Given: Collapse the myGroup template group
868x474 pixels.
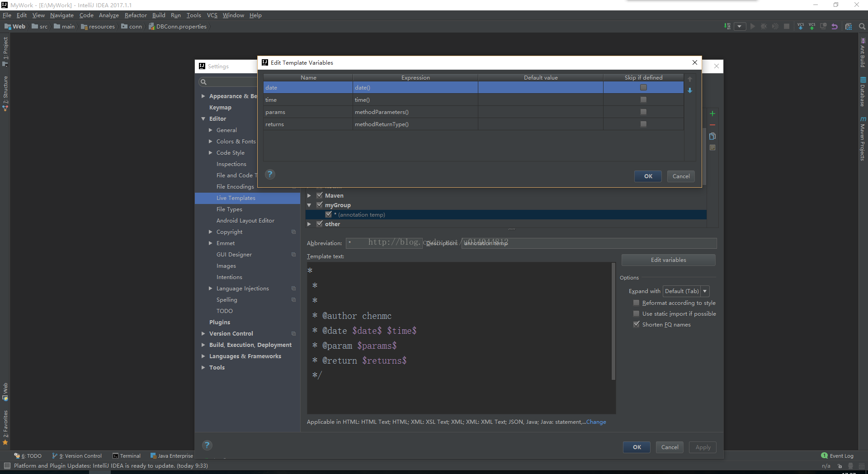Looking at the screenshot, I should (x=309, y=205).
